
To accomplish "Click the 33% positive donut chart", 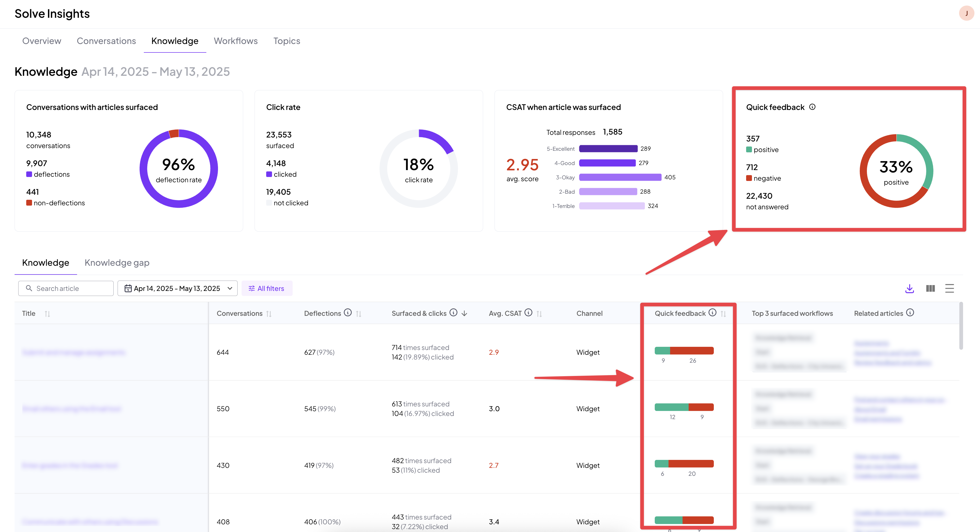I will (896, 171).
